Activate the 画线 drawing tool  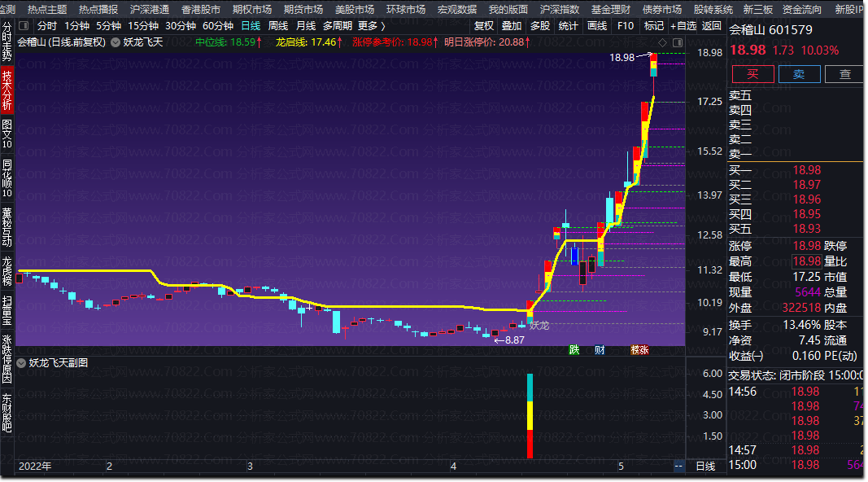597,26
